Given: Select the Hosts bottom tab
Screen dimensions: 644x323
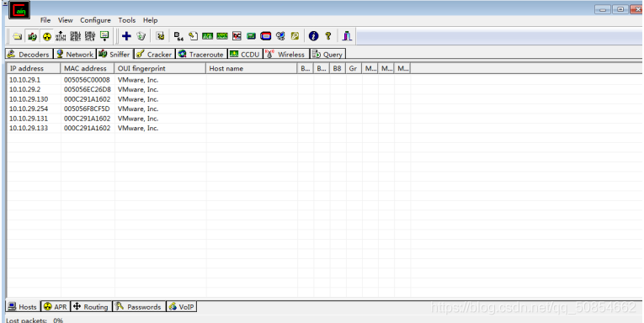Looking at the screenshot, I should click(x=23, y=306).
